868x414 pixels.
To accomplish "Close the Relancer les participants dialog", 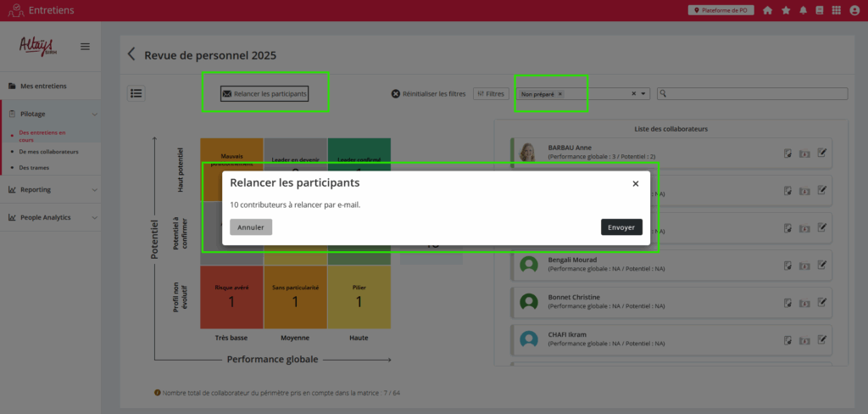I will coord(636,183).
